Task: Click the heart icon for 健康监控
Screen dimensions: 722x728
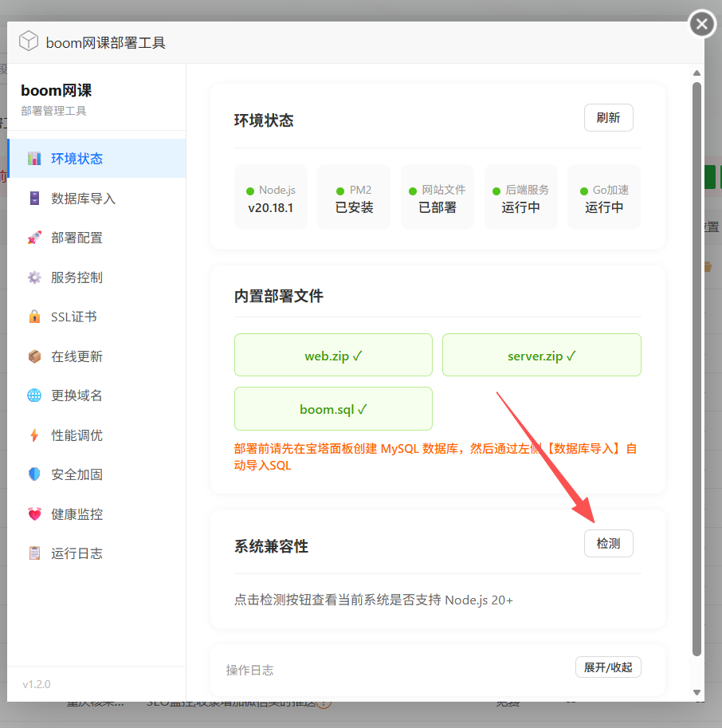Action: (34, 514)
